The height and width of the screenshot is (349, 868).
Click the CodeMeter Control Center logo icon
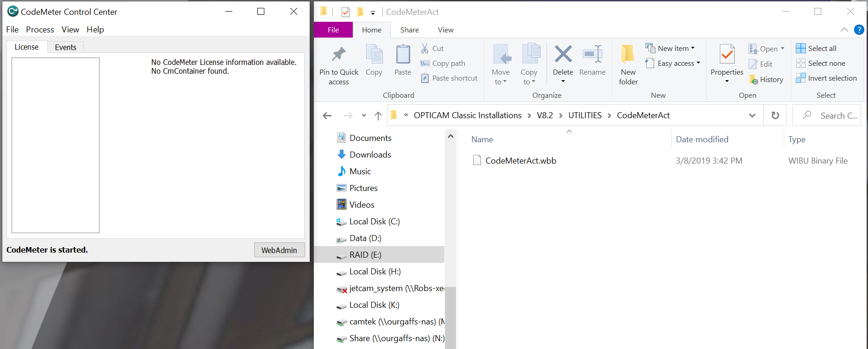click(12, 12)
